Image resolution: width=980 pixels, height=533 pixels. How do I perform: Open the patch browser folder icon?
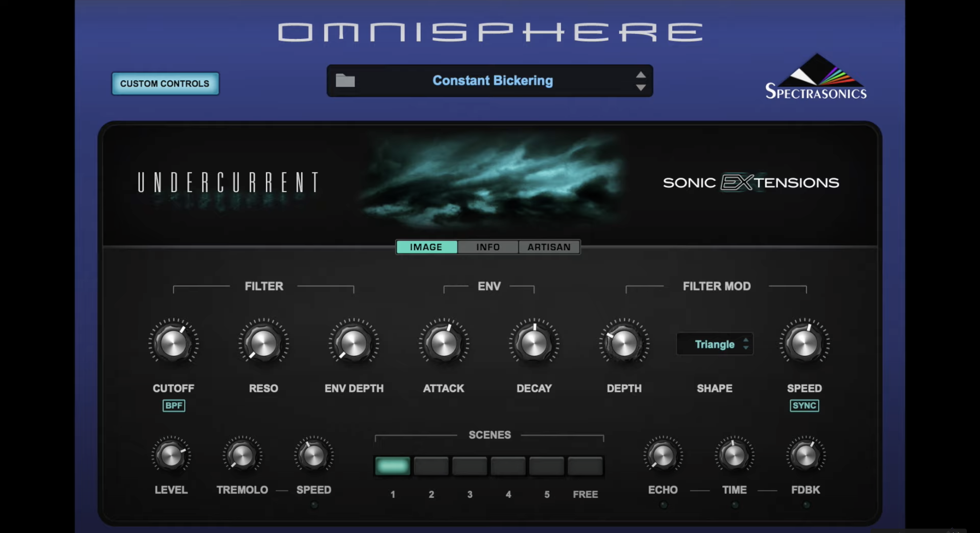pos(345,81)
